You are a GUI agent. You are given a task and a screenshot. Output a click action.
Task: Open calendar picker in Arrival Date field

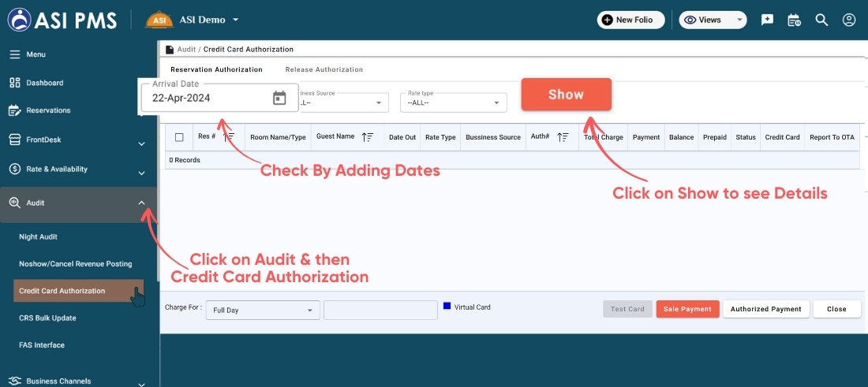[279, 99]
